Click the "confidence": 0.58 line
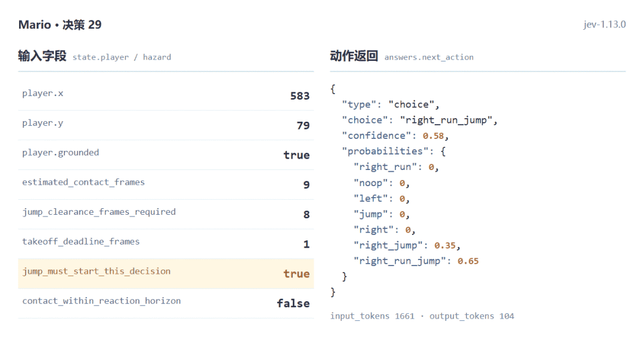This screenshot has width=644, height=343. [x=395, y=135]
